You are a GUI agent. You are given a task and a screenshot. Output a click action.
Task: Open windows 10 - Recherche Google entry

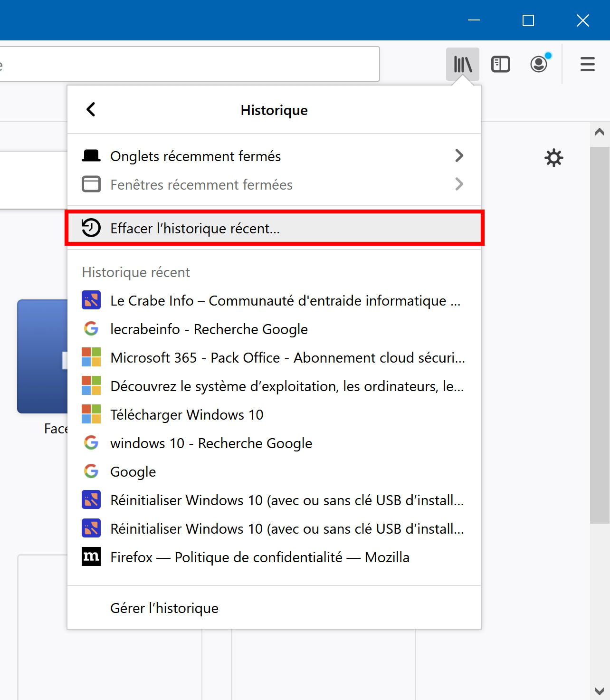pyautogui.click(x=274, y=443)
